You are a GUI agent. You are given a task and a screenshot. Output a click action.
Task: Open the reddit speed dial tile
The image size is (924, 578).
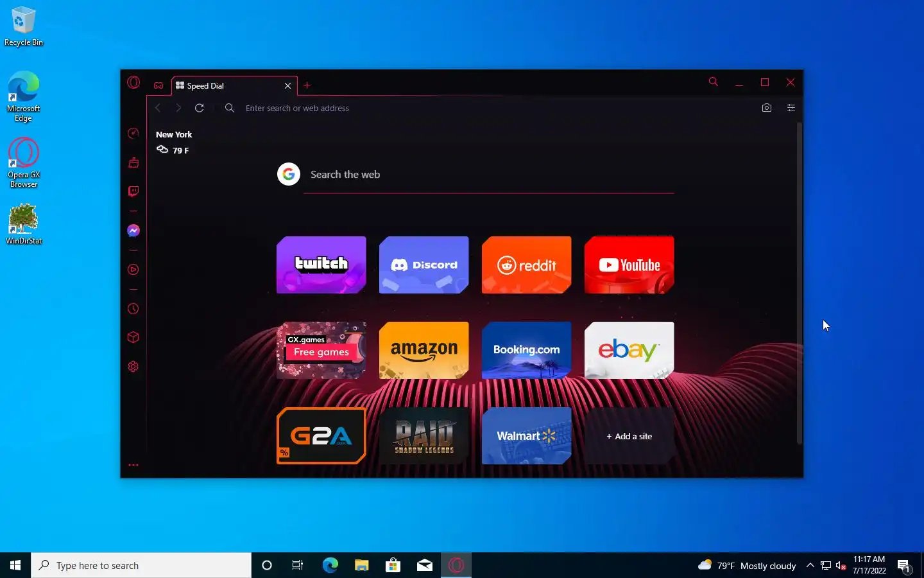[x=527, y=265]
